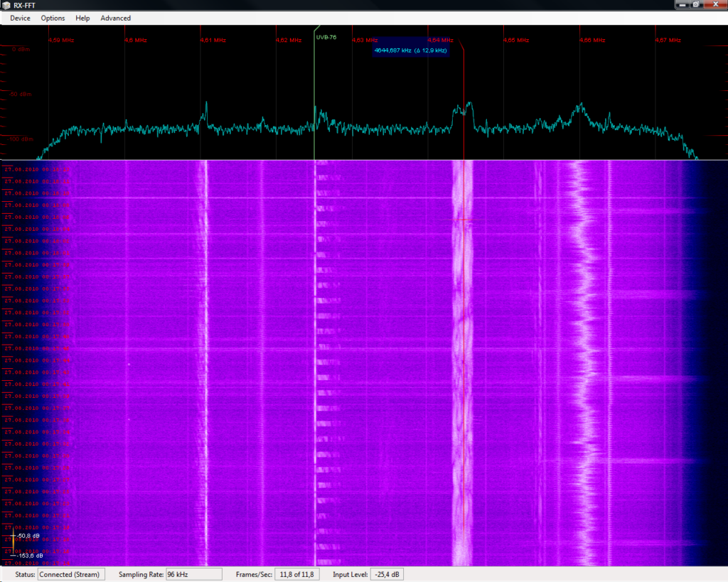
Task: Click the 4,67 MHz frequency axis label
Action: click(x=668, y=41)
